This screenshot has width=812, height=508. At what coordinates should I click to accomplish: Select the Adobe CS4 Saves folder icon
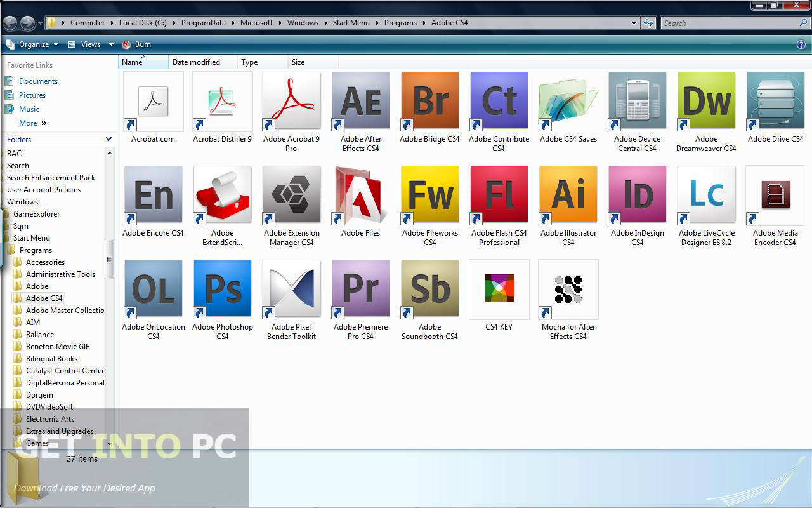[568, 102]
